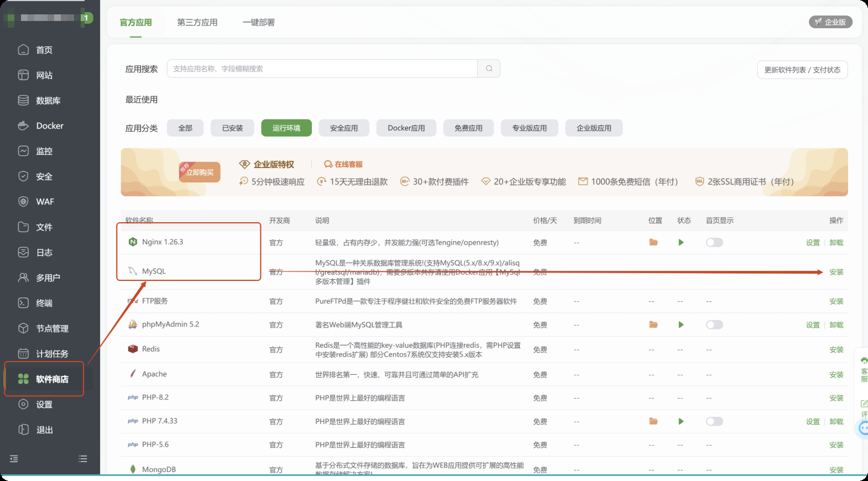Open the sidebar list menu icon
Screen dimensions: 868x481
83,458
